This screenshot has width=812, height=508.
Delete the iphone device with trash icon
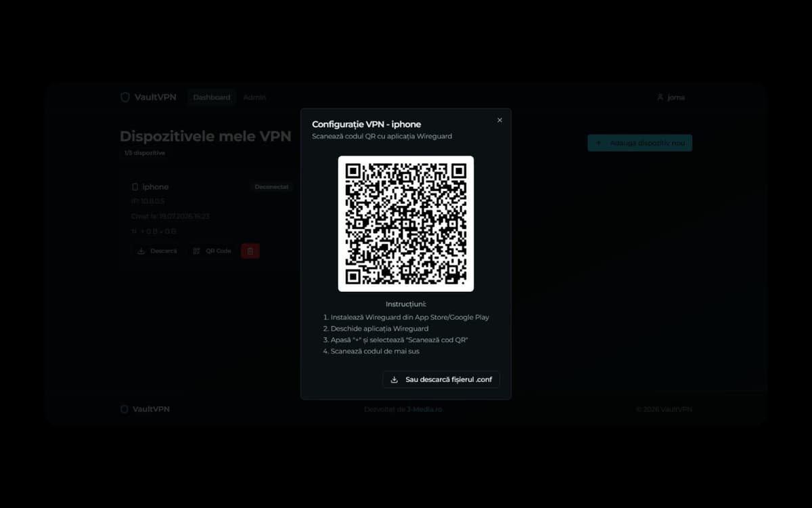(250, 251)
